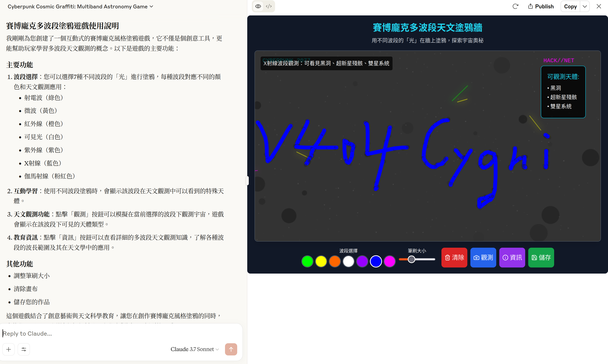
Task: Copy the artifact content
Action: coord(570,6)
